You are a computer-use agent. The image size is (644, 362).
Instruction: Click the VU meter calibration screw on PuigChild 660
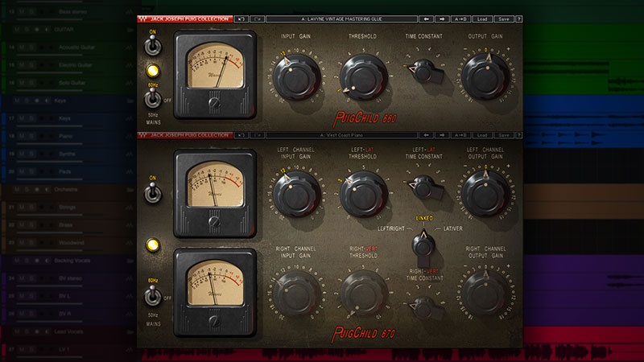click(x=214, y=103)
